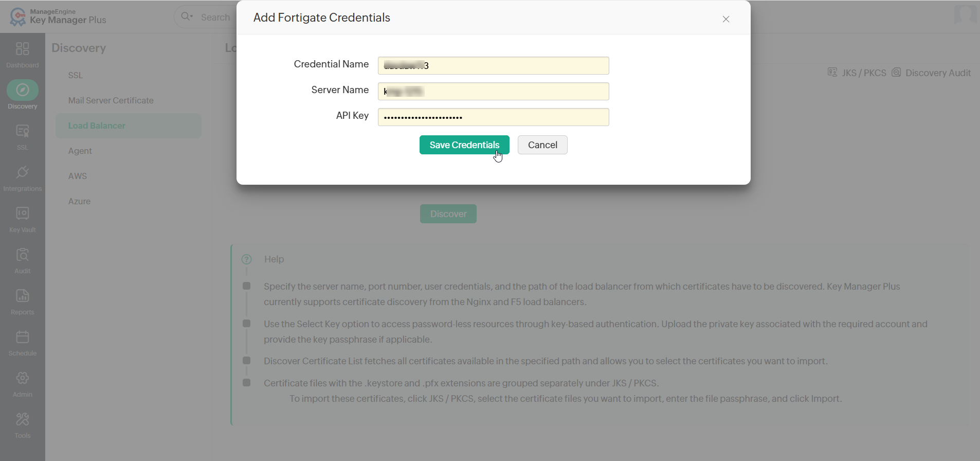Open the SSL sidebar icon

coord(23,131)
